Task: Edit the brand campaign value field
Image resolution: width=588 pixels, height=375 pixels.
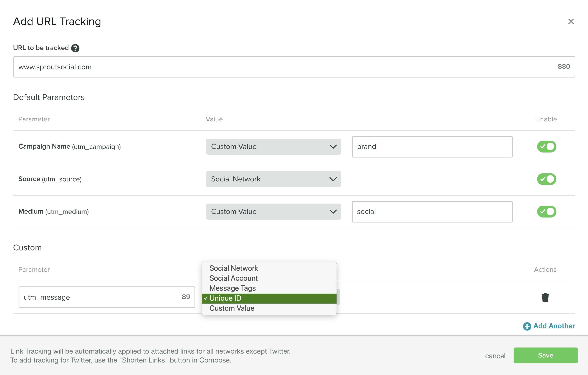Action: click(432, 147)
